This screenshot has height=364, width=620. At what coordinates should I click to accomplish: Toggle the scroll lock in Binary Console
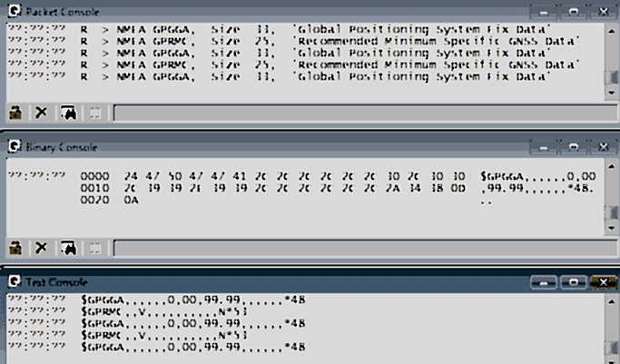point(15,247)
